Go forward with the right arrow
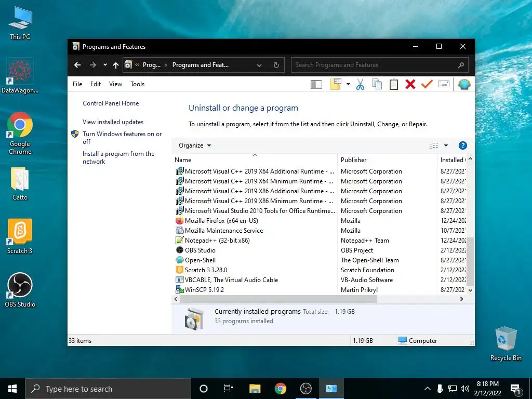Viewport: 532px width, 399px height. tap(92, 65)
